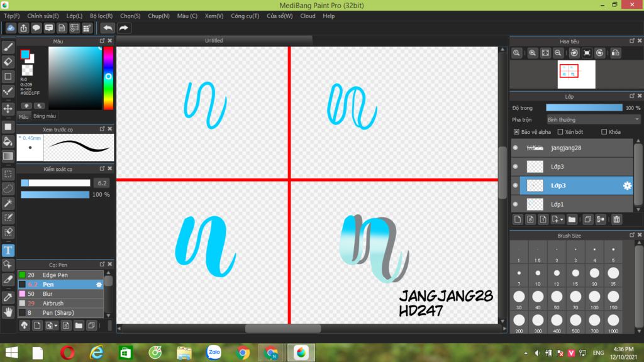Hide the jangjang28 layer
The height and width of the screenshot is (362, 644).
(x=516, y=148)
